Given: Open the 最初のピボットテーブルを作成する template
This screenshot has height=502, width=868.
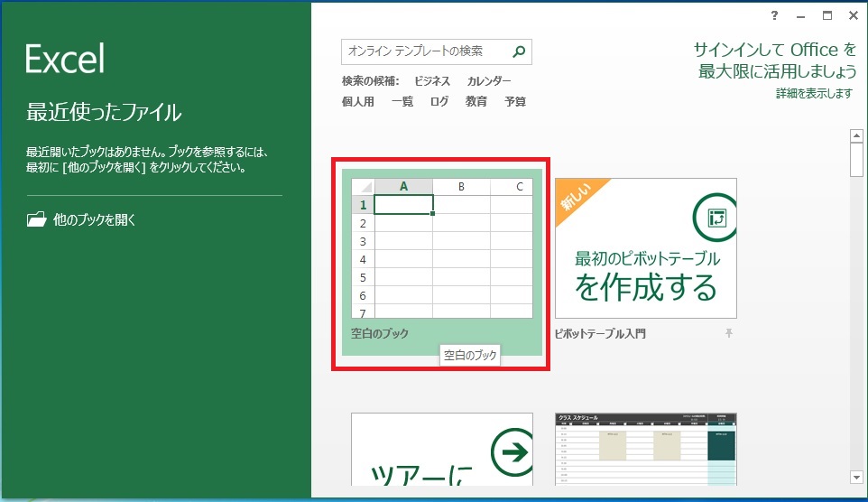Looking at the screenshot, I should (x=645, y=248).
